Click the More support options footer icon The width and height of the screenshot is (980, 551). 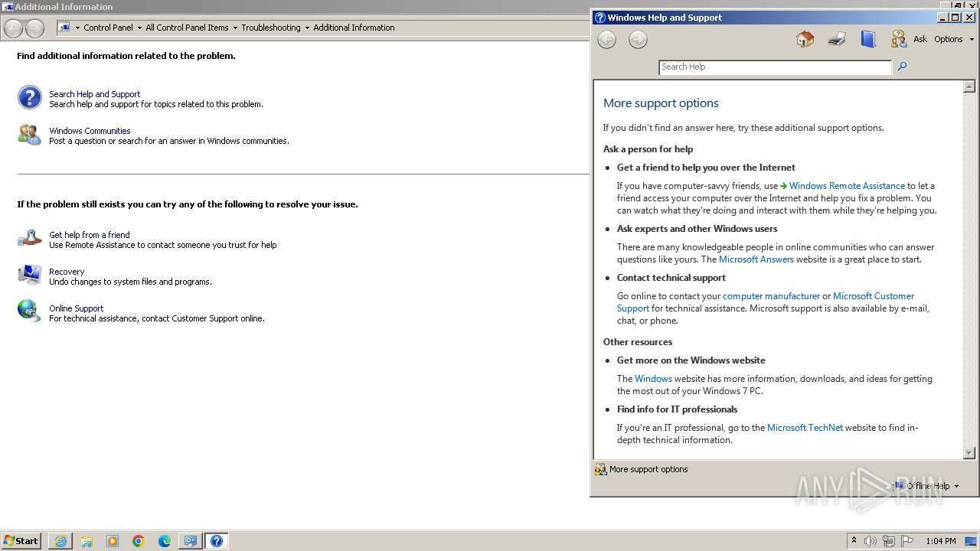click(x=601, y=469)
